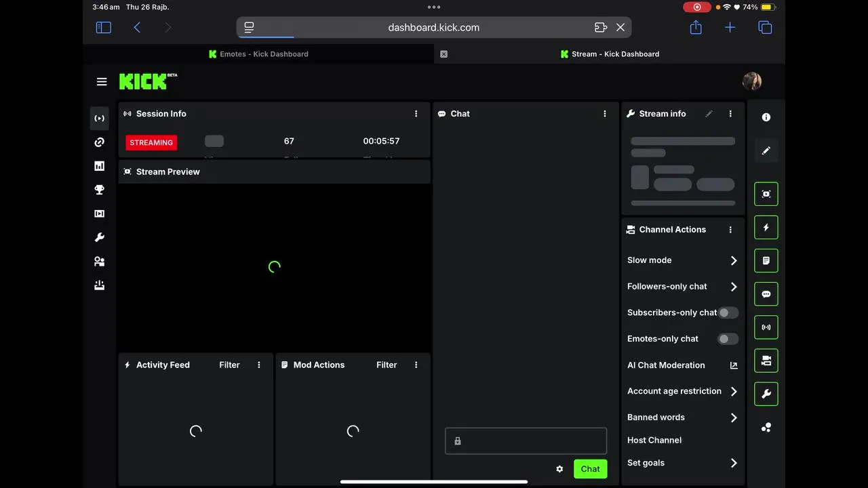Click Host Channel

654,440
